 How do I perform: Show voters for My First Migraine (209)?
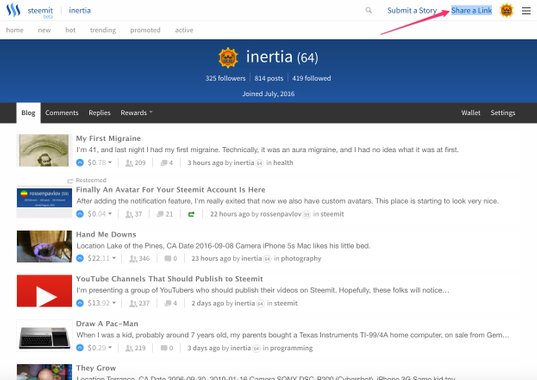tap(136, 163)
